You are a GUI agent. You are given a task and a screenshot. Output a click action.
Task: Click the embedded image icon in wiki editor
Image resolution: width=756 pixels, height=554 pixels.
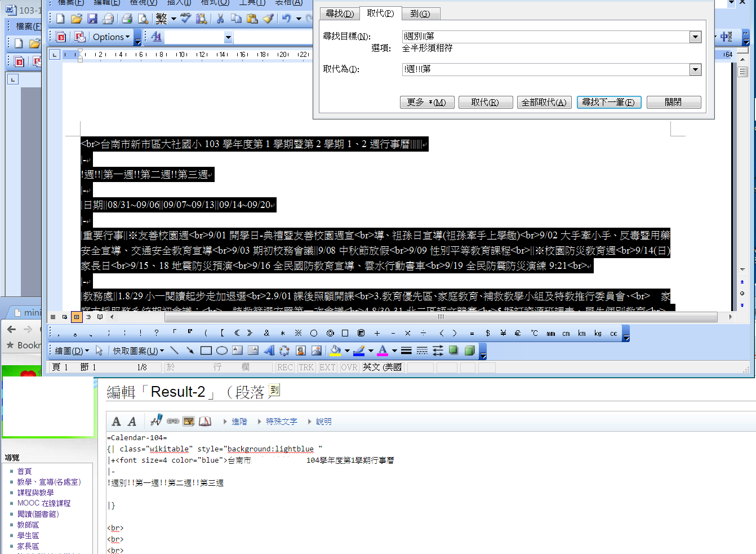pos(189,421)
